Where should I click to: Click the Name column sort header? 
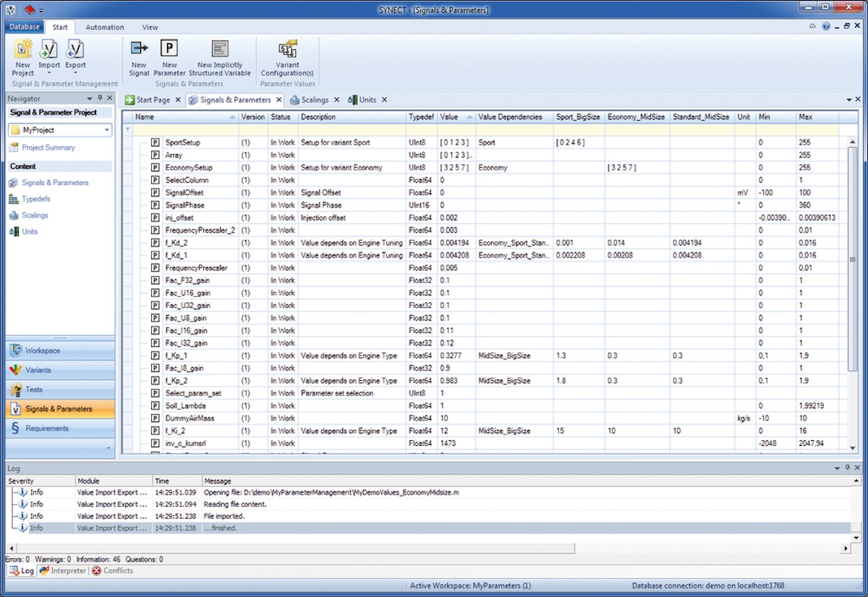pos(145,116)
